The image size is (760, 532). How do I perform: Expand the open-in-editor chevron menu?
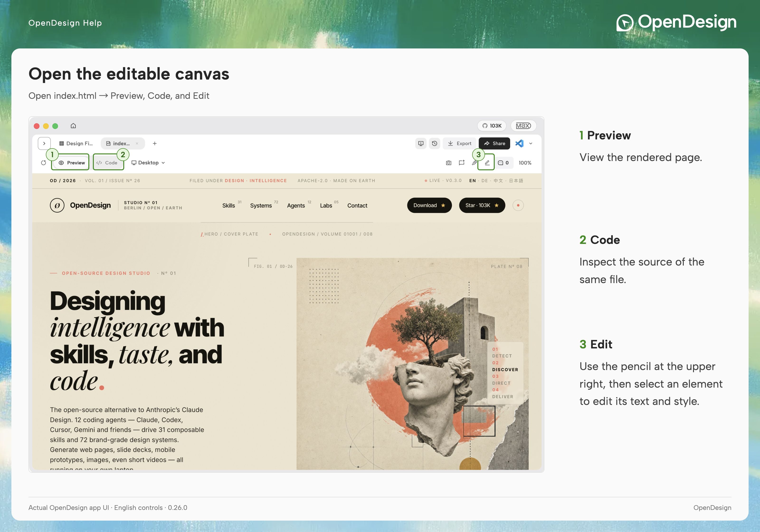531,143
